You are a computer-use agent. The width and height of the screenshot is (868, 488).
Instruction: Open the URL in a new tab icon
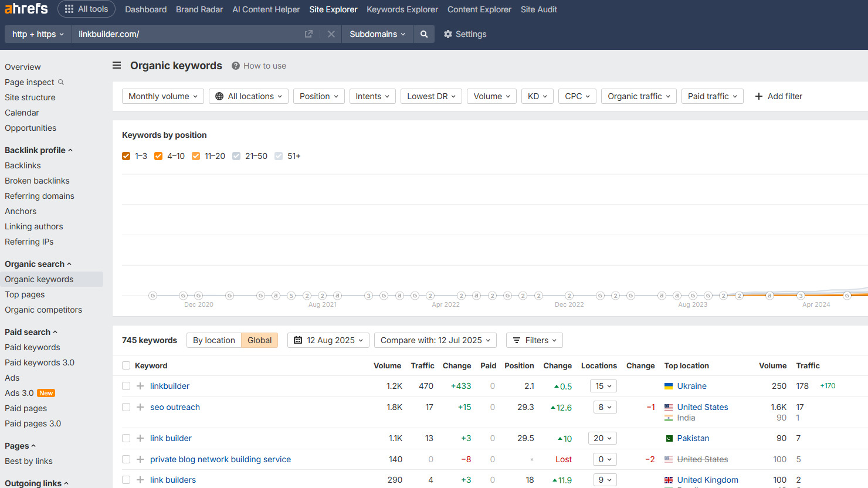pyautogui.click(x=308, y=34)
